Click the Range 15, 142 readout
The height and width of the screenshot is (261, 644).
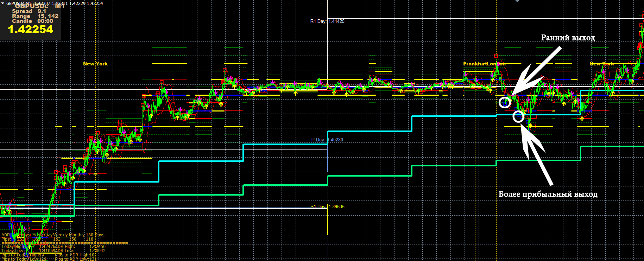[35, 16]
